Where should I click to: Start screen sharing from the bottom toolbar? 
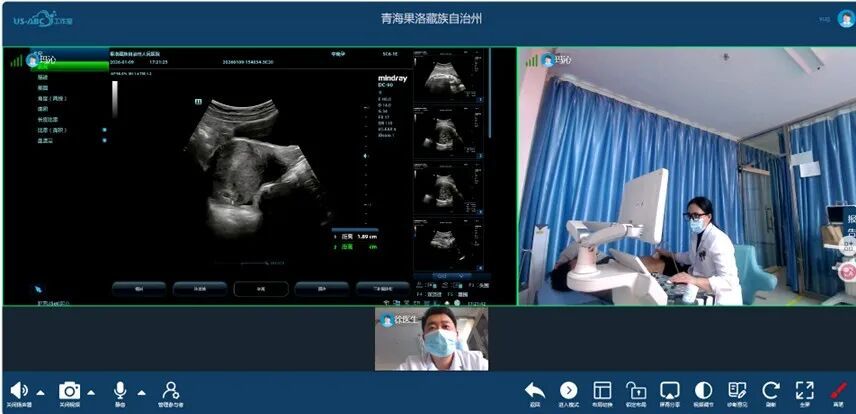tap(670, 390)
